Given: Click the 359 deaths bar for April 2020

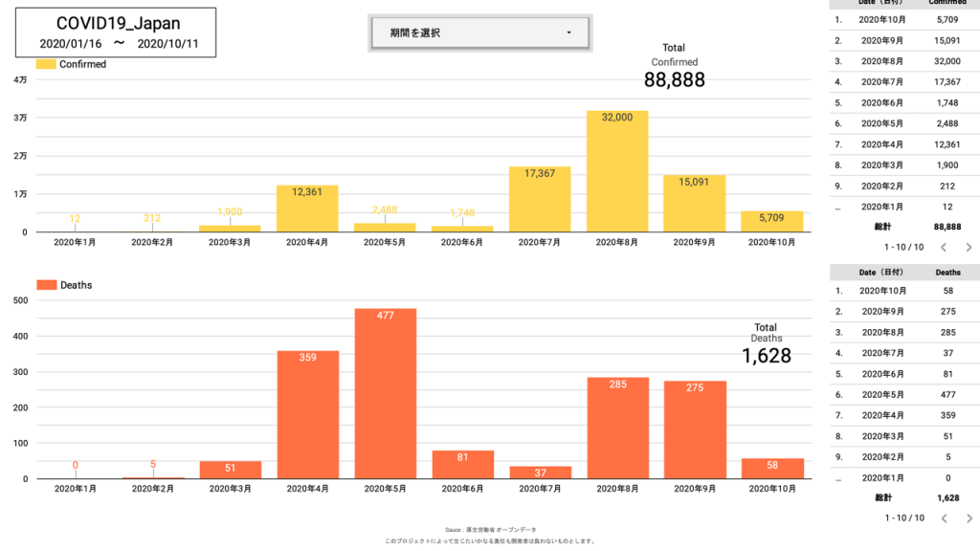Looking at the screenshot, I should click(307, 416).
